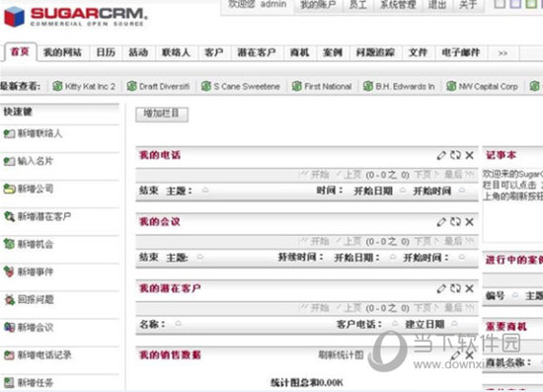
Task: Open 员工 link in the top bar
Action: [x=358, y=5]
